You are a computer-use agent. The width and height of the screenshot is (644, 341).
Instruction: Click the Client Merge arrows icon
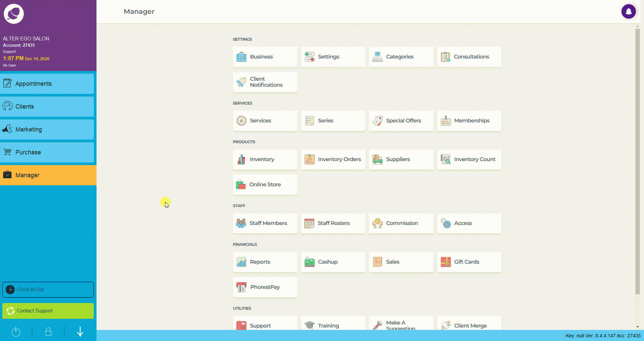pos(445,325)
